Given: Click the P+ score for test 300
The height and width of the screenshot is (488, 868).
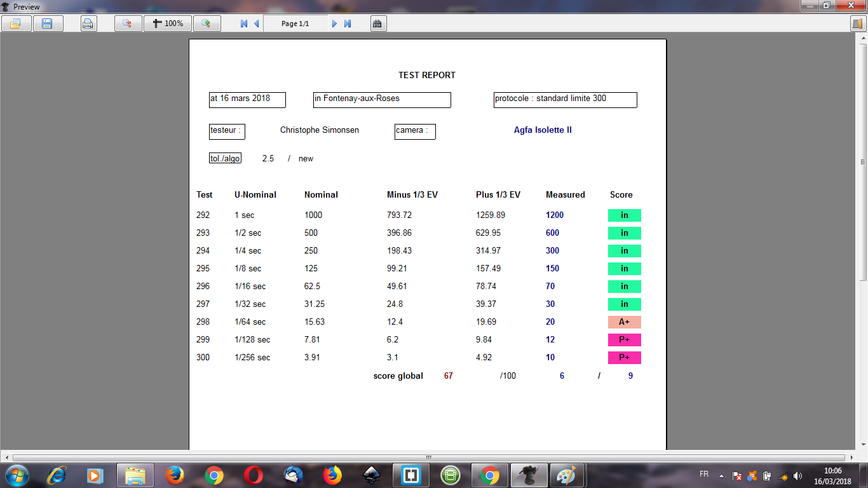Looking at the screenshot, I should pyautogui.click(x=625, y=358).
